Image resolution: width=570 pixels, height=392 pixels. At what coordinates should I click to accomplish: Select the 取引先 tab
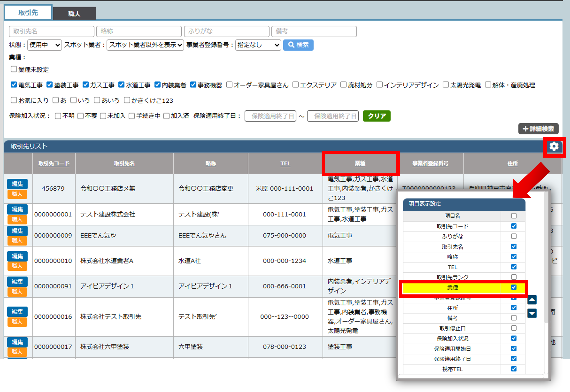[x=28, y=12]
